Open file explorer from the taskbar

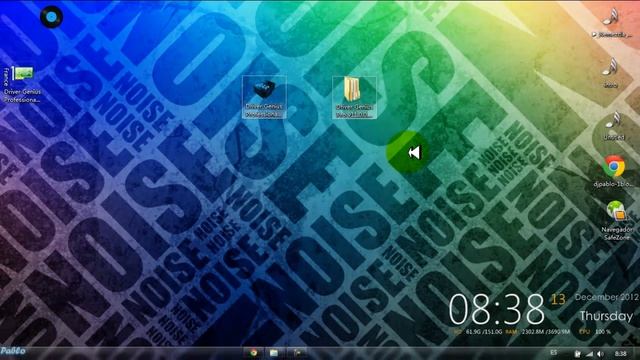274,353
